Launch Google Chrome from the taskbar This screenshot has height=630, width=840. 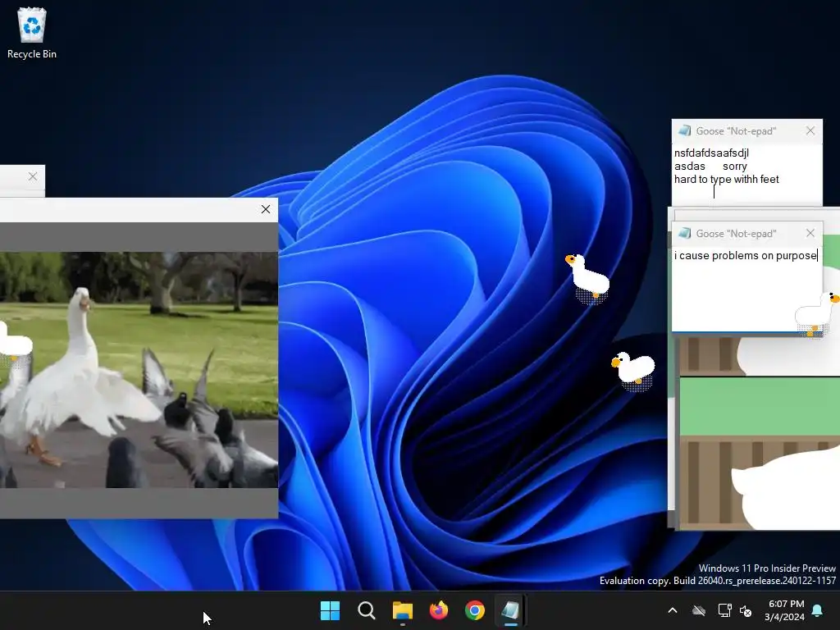pyautogui.click(x=475, y=610)
